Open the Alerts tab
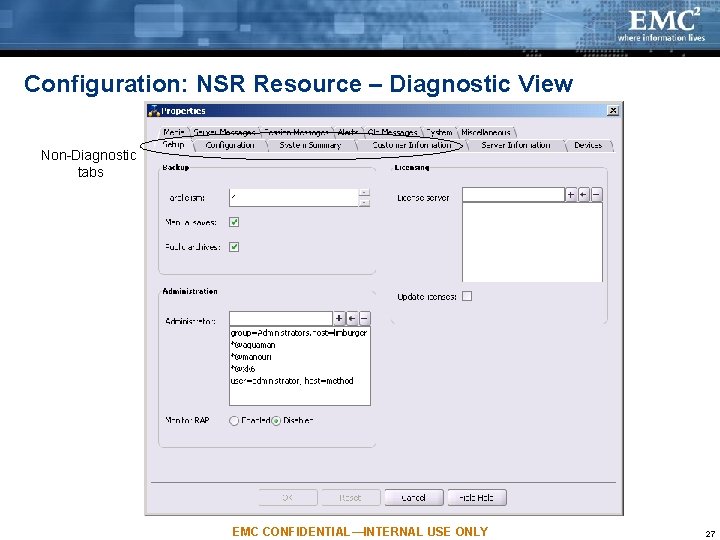 [x=348, y=132]
